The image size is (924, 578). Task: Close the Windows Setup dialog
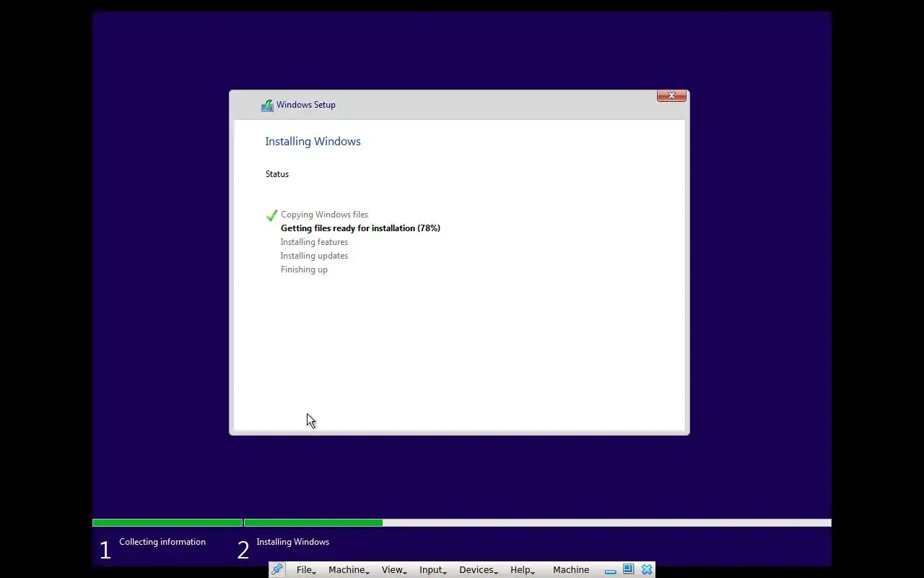coord(671,95)
